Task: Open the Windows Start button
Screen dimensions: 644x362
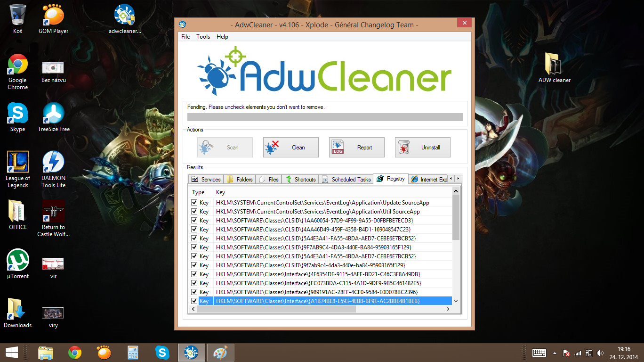Action: (x=12, y=353)
